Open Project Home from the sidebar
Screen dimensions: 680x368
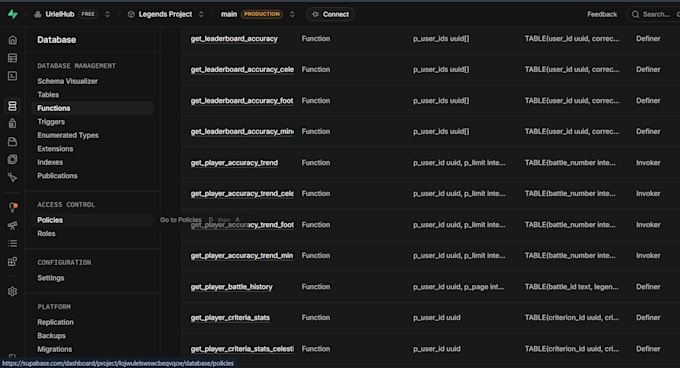(13, 40)
